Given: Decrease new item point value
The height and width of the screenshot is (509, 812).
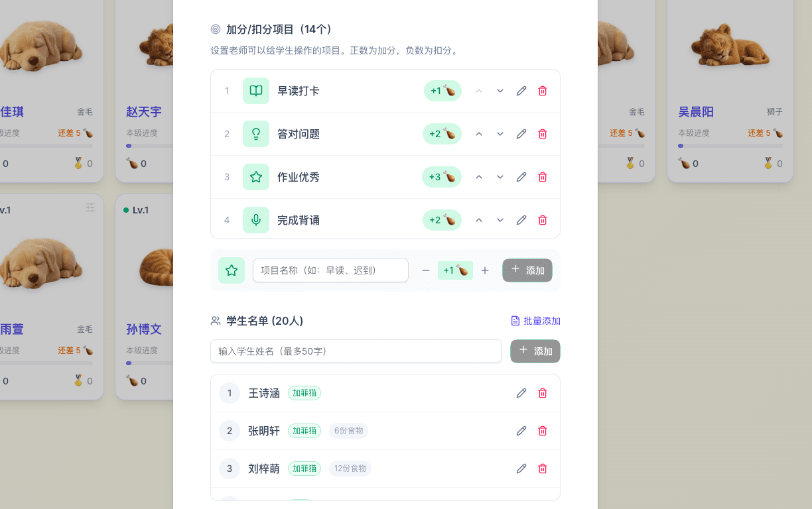Looking at the screenshot, I should click(x=426, y=270).
